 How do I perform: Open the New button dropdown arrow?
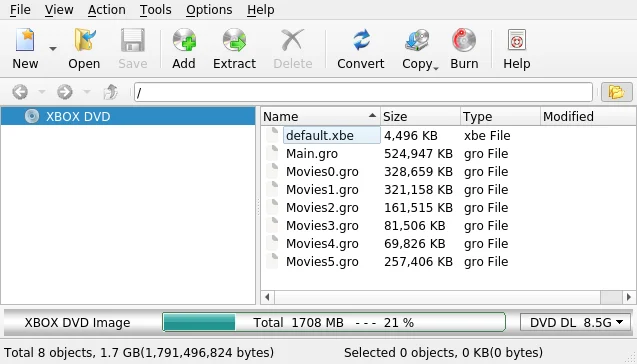[53, 49]
